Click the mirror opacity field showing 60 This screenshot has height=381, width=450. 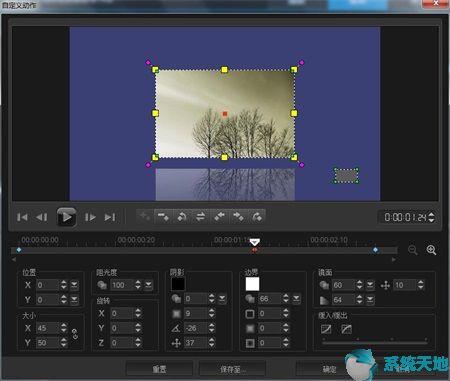pos(344,285)
